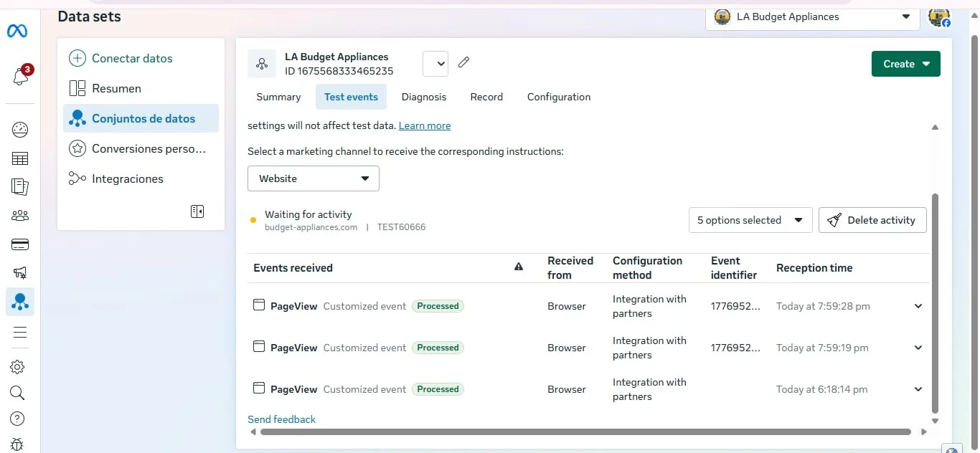
Task: Select the Test events tab
Action: (x=351, y=97)
